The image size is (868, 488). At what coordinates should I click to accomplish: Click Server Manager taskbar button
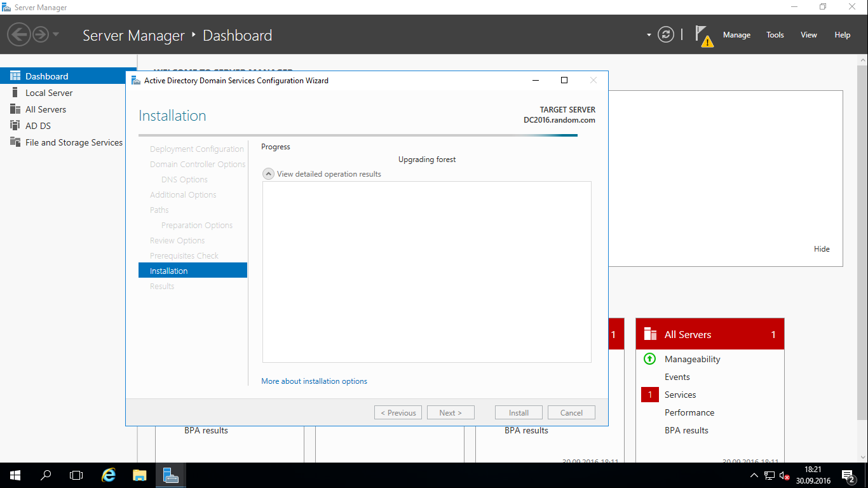pyautogui.click(x=170, y=475)
